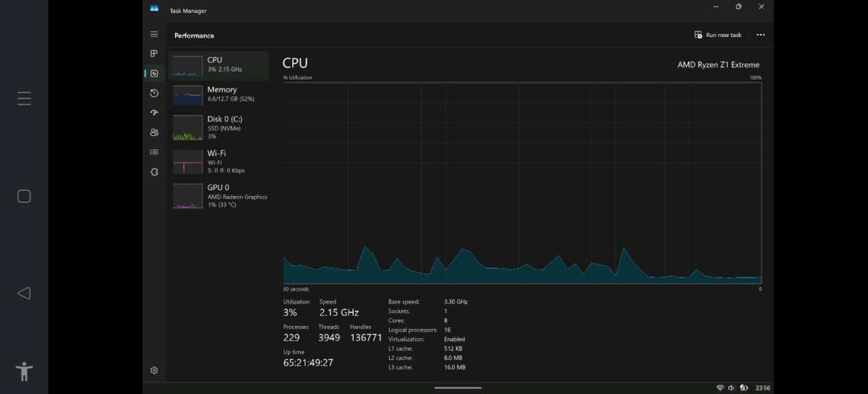Screen dimensions: 868x394
Task: Click the Task Manager app icon in title bar
Action: 154,8
